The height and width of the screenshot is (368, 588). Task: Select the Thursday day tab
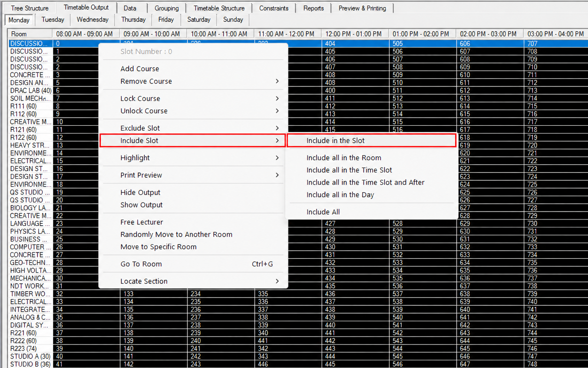133,20
